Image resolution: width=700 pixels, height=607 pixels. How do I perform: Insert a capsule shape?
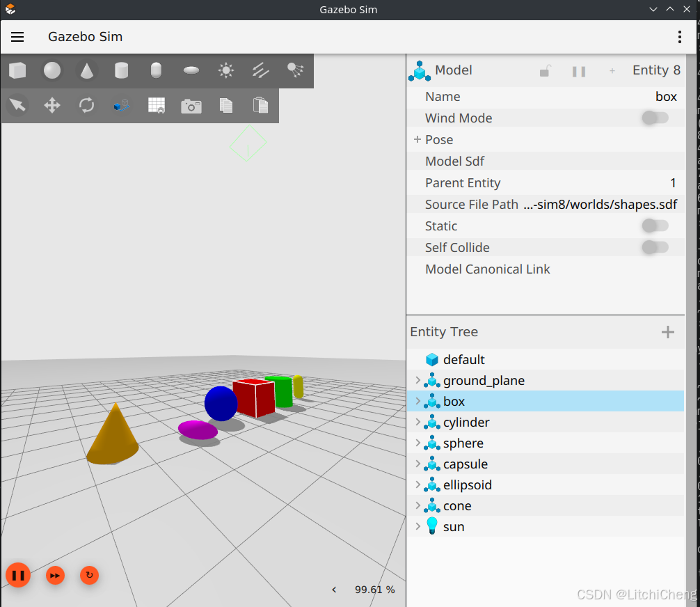point(156,70)
